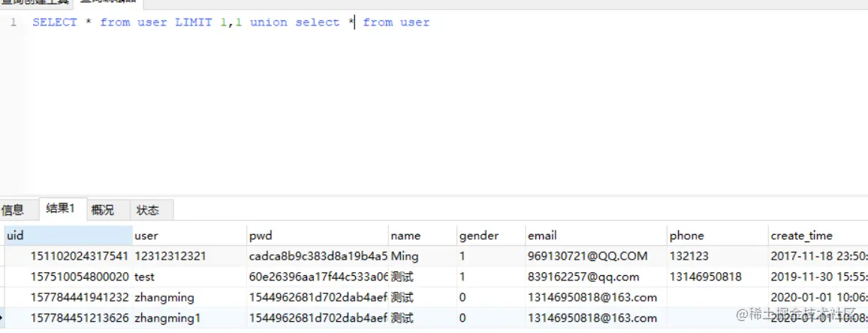Click current-row arrow beside zhangming1 row
This screenshot has width=868, height=333.
coord(2,318)
